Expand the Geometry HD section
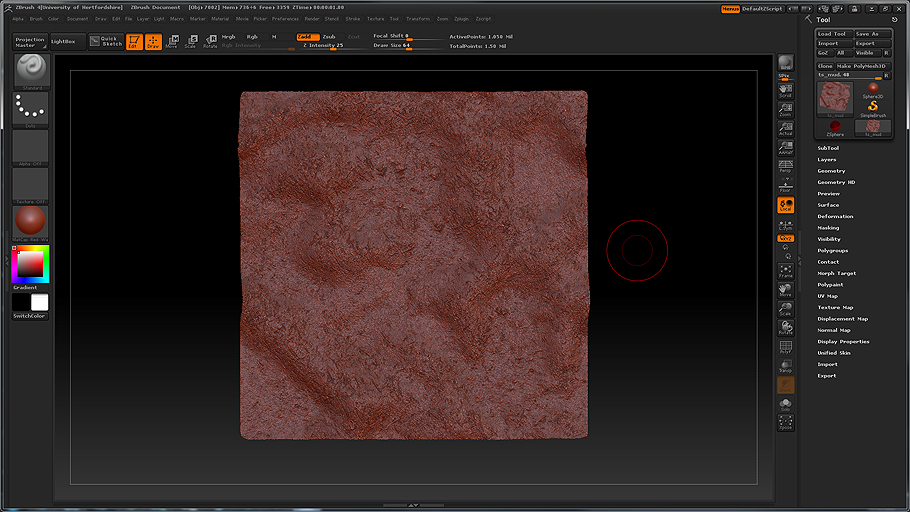This screenshot has width=910, height=512. 836,182
